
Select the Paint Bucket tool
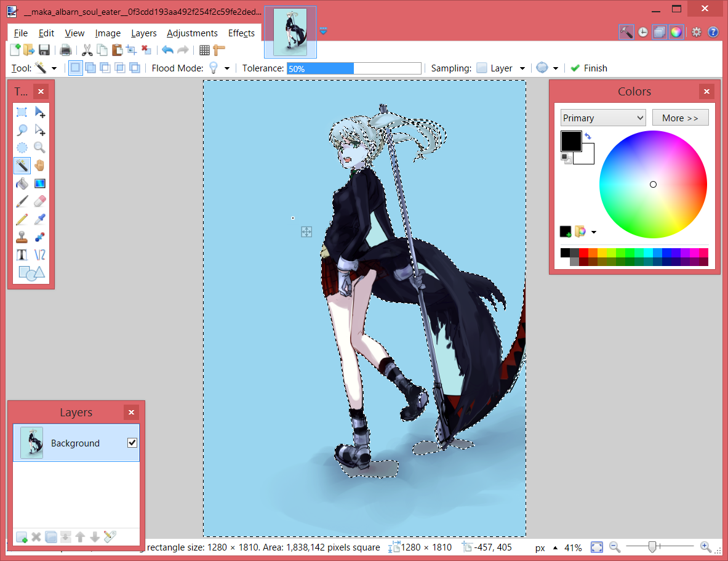point(22,184)
